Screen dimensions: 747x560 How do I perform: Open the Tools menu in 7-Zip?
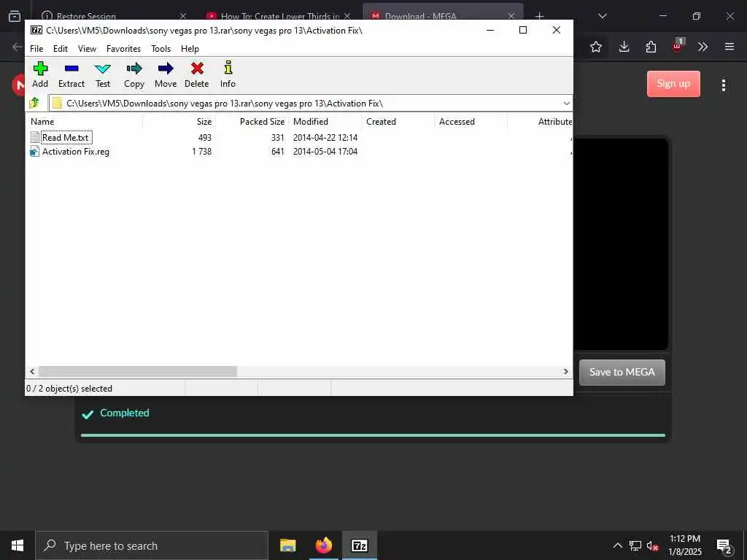click(x=160, y=49)
